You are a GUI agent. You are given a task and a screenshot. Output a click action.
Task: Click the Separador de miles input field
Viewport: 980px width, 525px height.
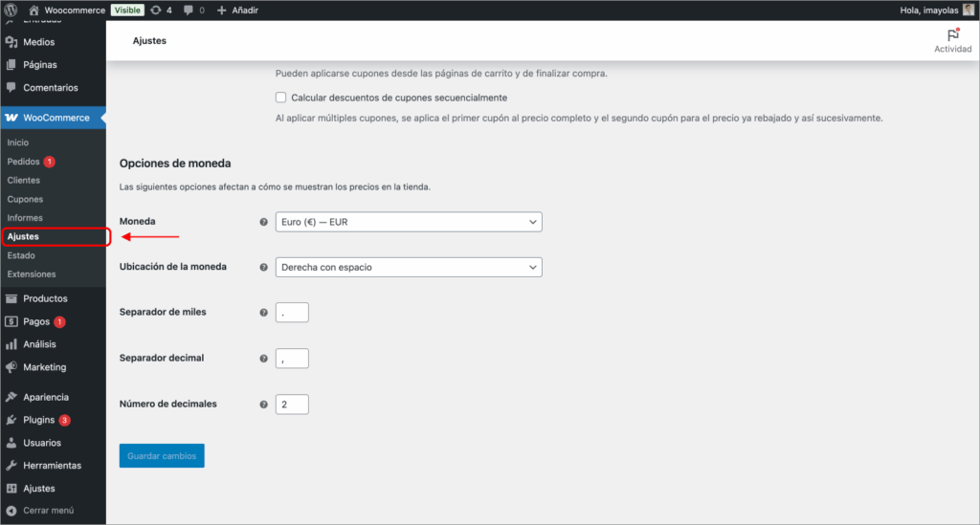coord(292,312)
